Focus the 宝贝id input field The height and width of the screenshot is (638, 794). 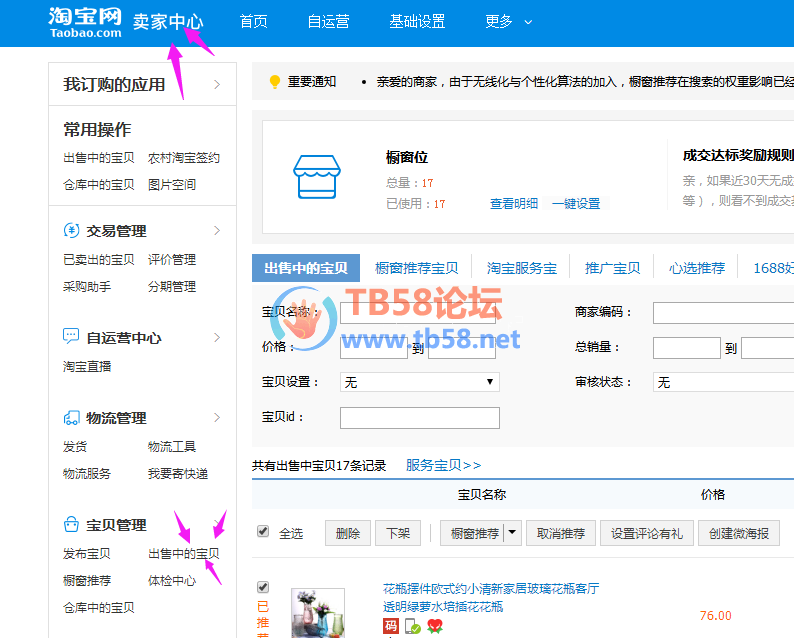pyautogui.click(x=420, y=418)
